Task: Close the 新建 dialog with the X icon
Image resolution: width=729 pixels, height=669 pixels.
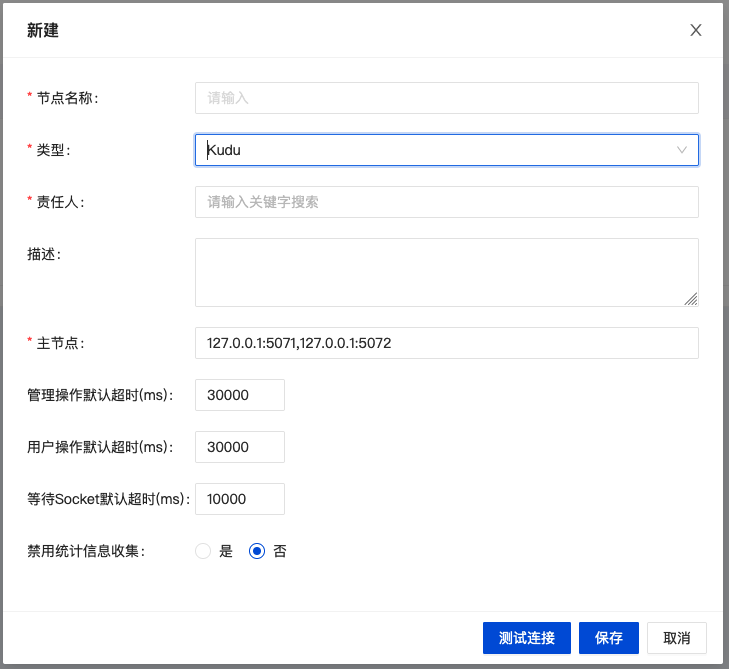Action: (696, 30)
